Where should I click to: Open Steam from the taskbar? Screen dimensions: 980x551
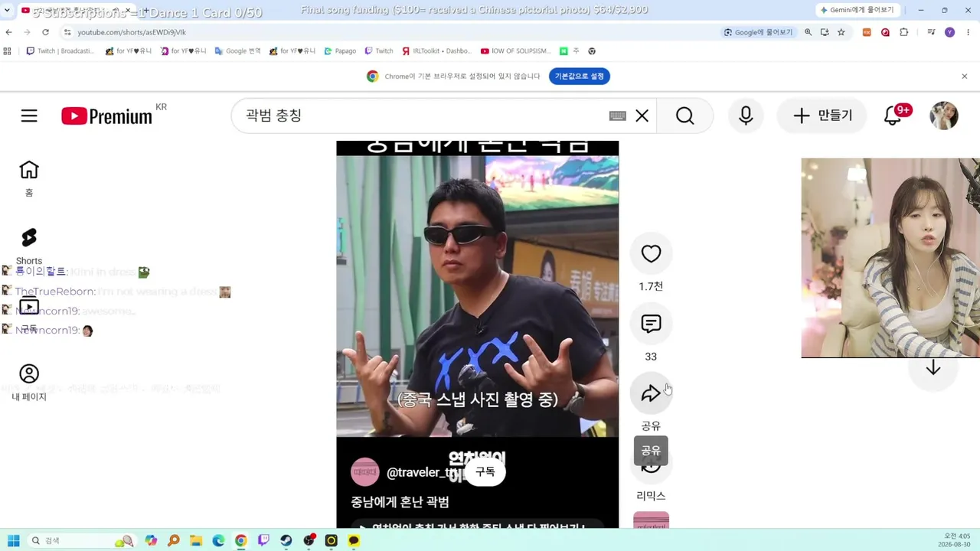[x=286, y=540]
